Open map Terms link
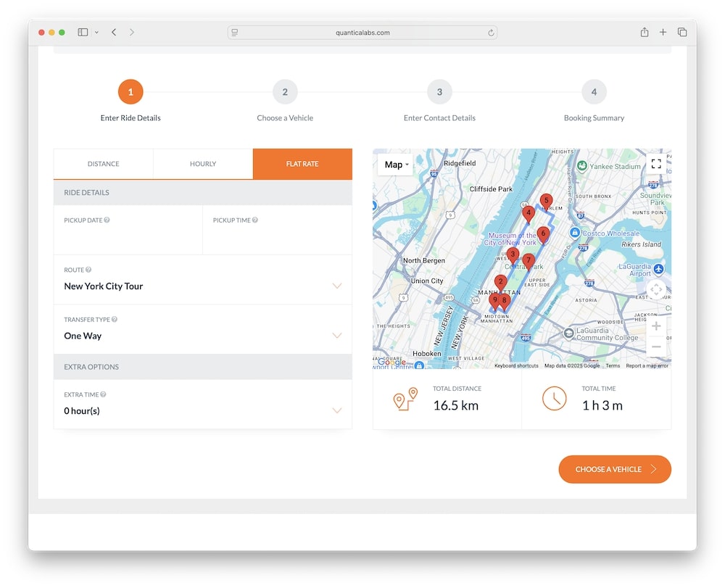The width and height of the screenshot is (725, 588). 613,365
